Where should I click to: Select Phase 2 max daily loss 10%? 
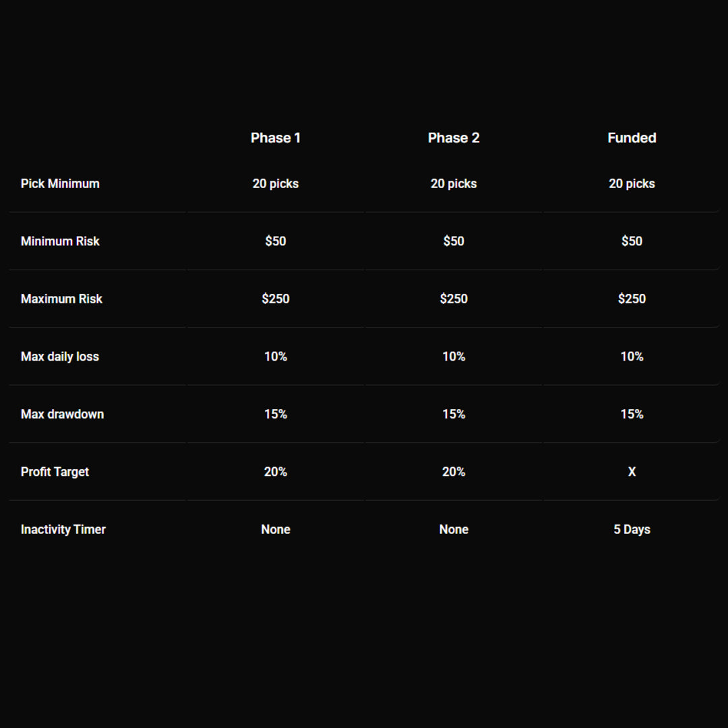[454, 357]
